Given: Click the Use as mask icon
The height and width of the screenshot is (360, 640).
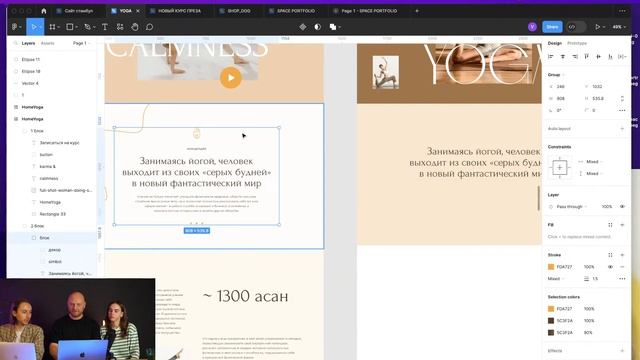Looking at the screenshot, I should click(x=318, y=27).
